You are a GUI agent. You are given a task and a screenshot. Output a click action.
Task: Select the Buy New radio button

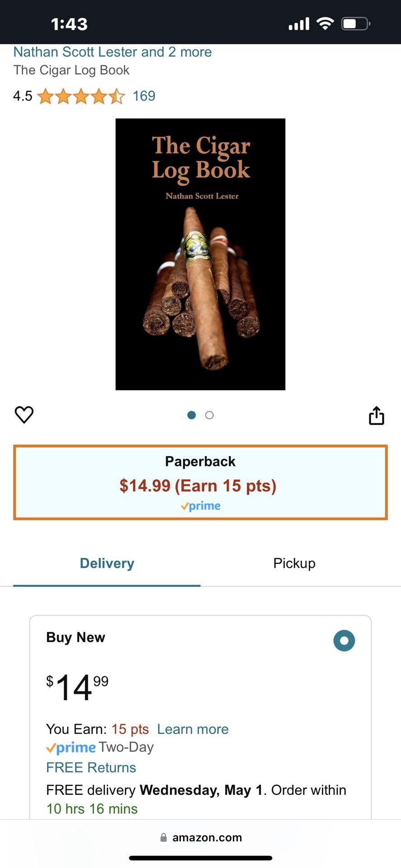[344, 641]
